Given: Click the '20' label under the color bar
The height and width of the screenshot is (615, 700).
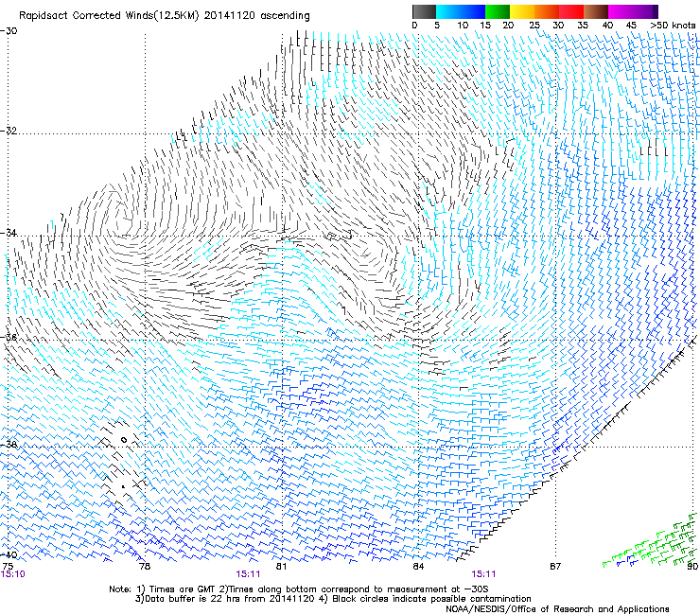Looking at the screenshot, I should pos(508,26).
